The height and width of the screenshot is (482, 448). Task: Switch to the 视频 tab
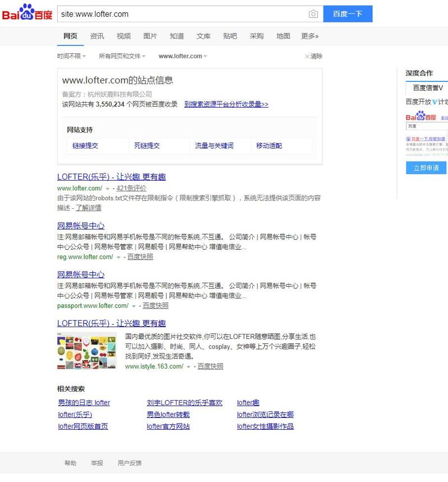(123, 36)
